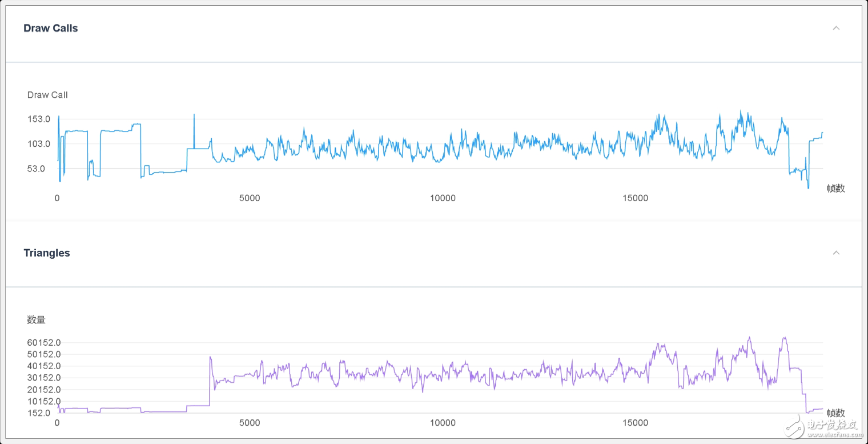The height and width of the screenshot is (444, 868).
Task: Collapse the Draw Calls panel chevron
Action: tap(836, 28)
